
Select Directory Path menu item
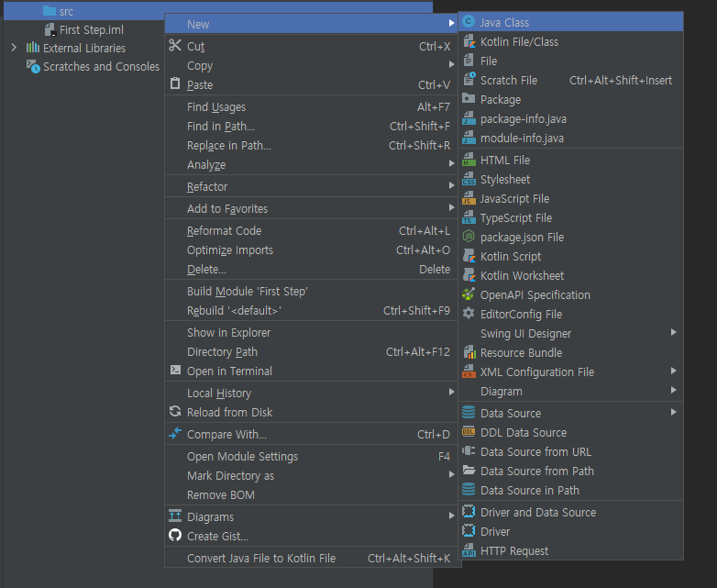pos(311,352)
